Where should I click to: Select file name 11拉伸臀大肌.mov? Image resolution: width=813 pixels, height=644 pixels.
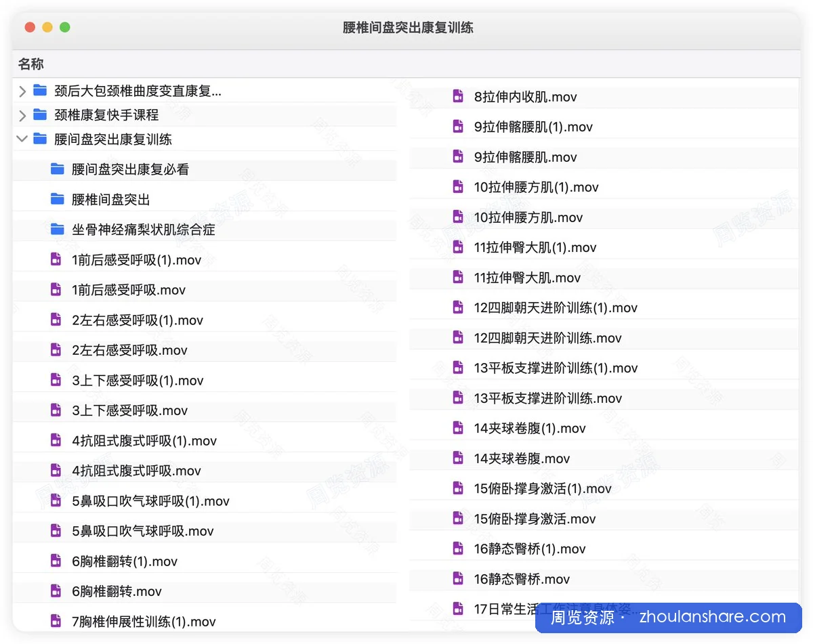[x=528, y=278]
